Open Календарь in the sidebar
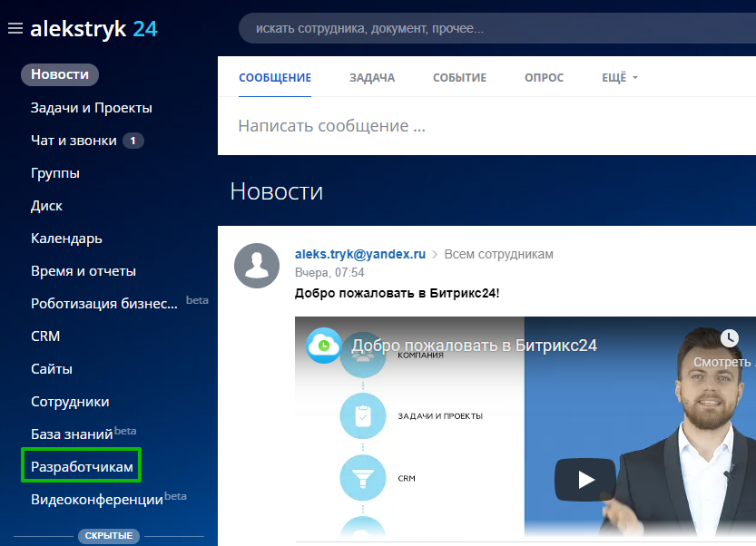This screenshot has height=546, width=756. [66, 239]
